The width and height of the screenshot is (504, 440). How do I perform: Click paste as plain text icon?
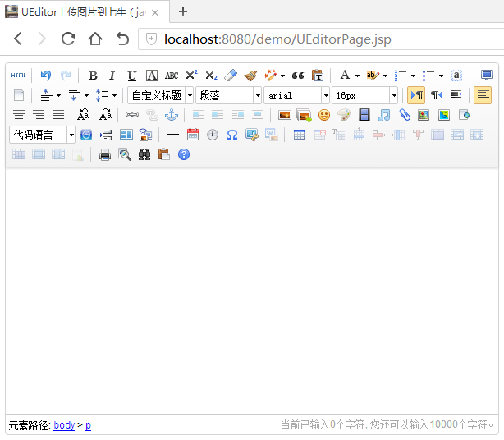point(318,76)
